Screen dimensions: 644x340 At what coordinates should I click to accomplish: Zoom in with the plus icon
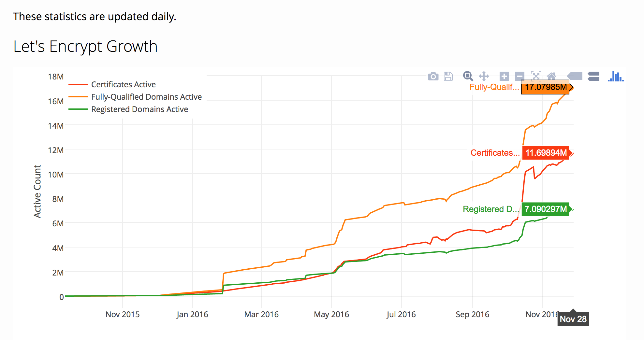(x=504, y=76)
